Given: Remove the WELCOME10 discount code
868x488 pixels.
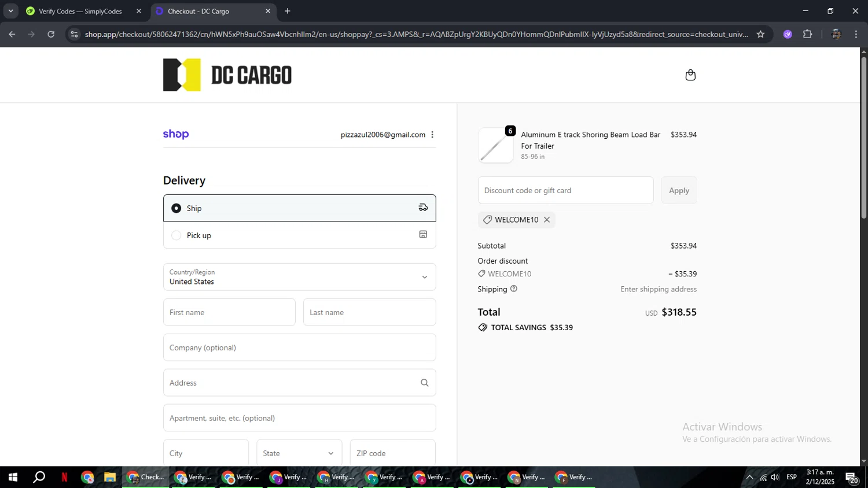Looking at the screenshot, I should [x=547, y=220].
